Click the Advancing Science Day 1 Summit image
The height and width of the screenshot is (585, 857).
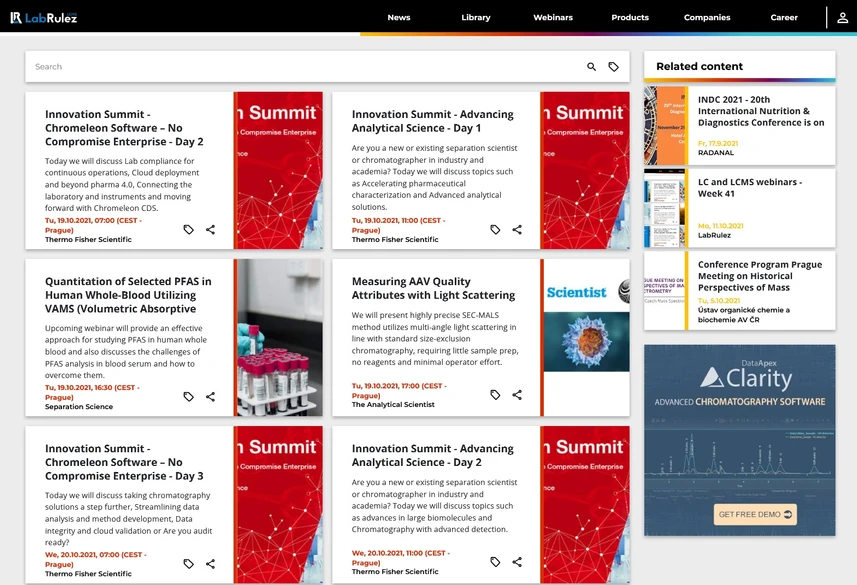585,171
